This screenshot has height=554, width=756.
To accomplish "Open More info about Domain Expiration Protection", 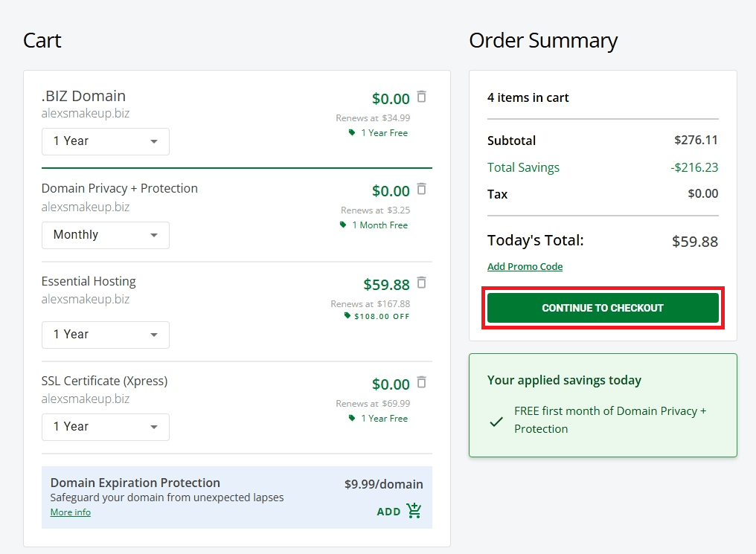I will [x=71, y=512].
